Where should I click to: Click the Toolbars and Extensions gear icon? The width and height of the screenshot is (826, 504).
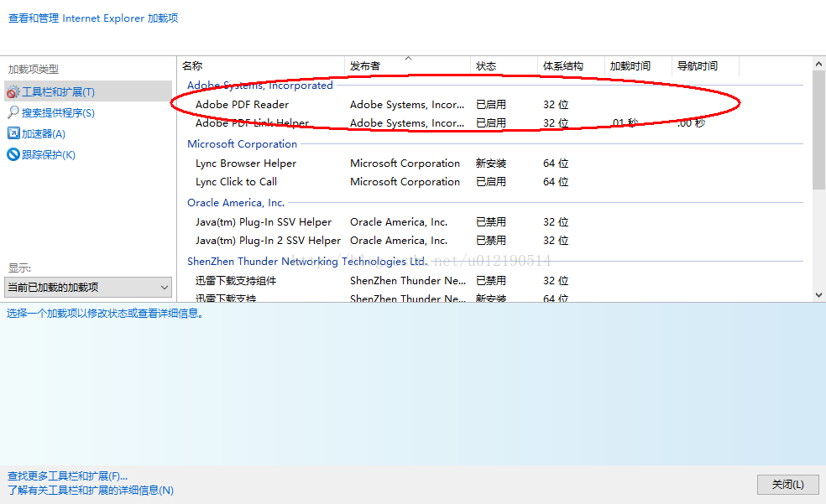pos(13,92)
